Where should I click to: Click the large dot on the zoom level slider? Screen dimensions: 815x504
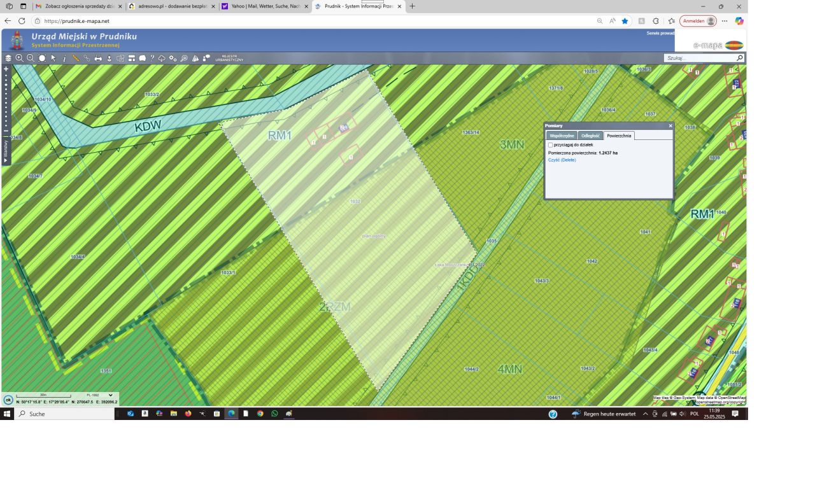6,85
